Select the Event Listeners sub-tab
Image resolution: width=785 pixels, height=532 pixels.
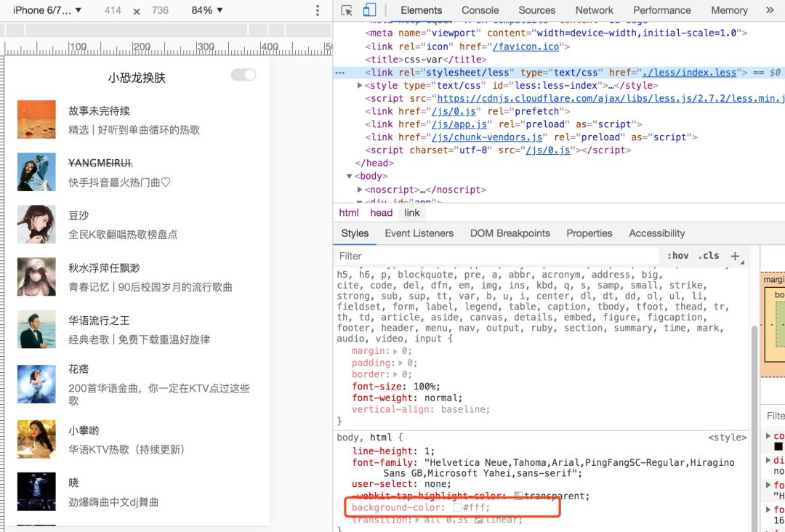(419, 234)
